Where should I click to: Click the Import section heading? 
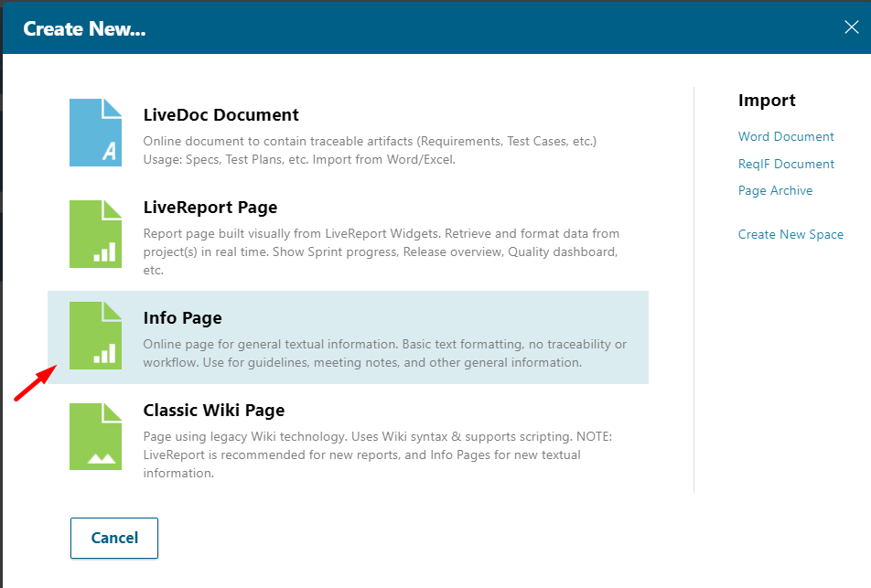(x=767, y=101)
